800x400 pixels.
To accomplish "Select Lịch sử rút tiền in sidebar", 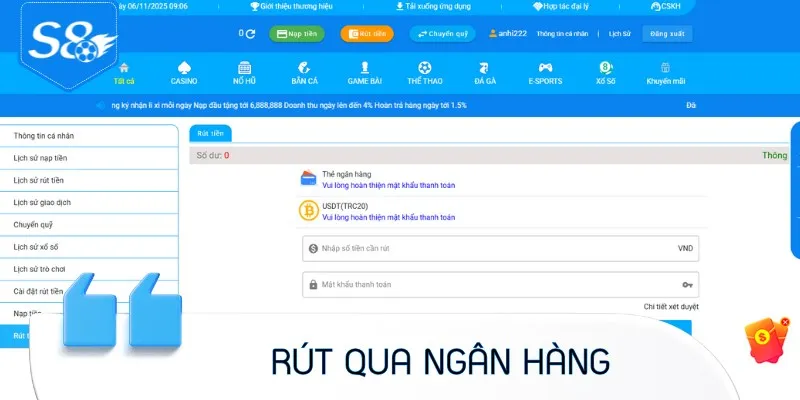I will click(89, 180).
